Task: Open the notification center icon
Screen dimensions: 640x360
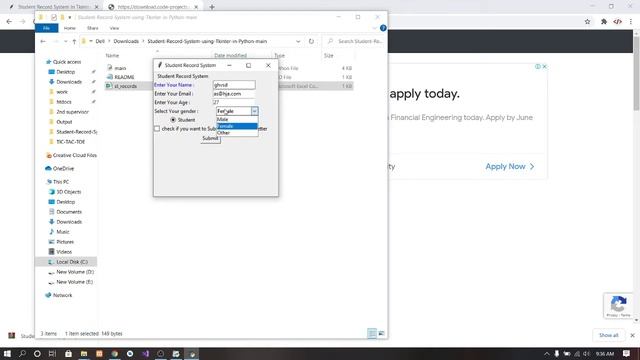Action: (627, 353)
